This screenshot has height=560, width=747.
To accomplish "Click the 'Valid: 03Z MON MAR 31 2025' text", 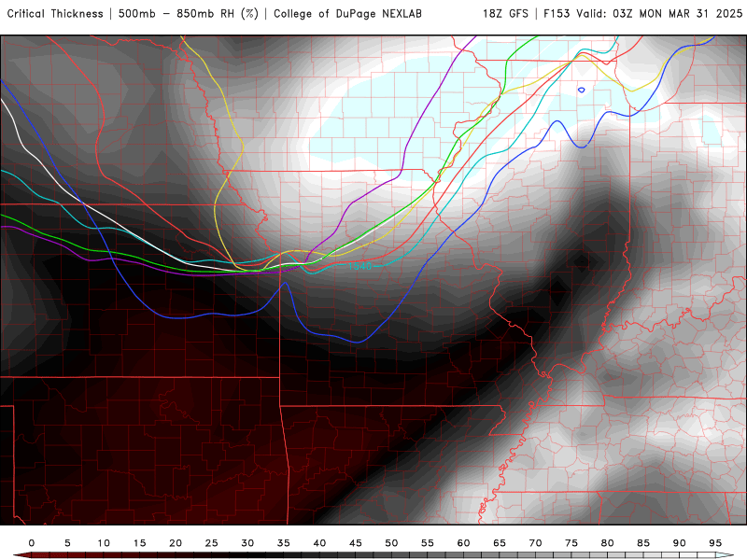I will pyautogui.click(x=659, y=14).
